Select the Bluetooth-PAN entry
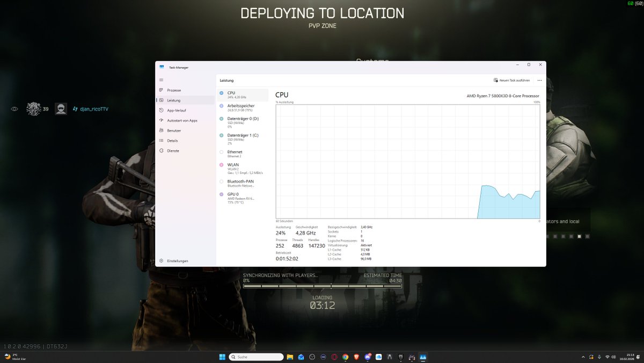The image size is (644, 363). click(x=243, y=183)
